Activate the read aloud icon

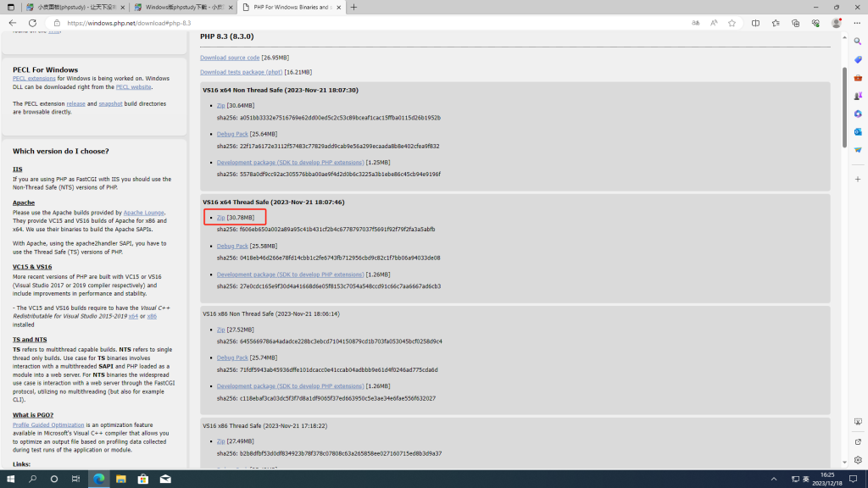(x=714, y=23)
